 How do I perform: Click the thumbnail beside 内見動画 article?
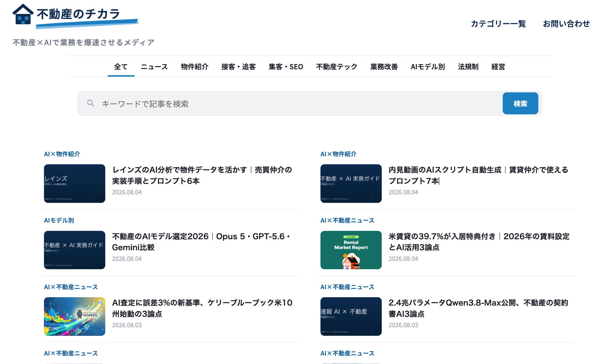coord(351,183)
